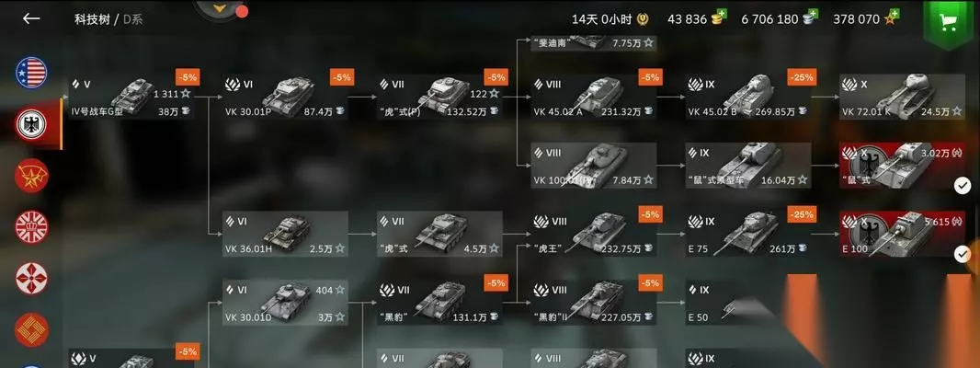Choose the "黑豹" tier VII tank
Image resolution: width=980 pixels, height=368 pixels.
pos(440,303)
